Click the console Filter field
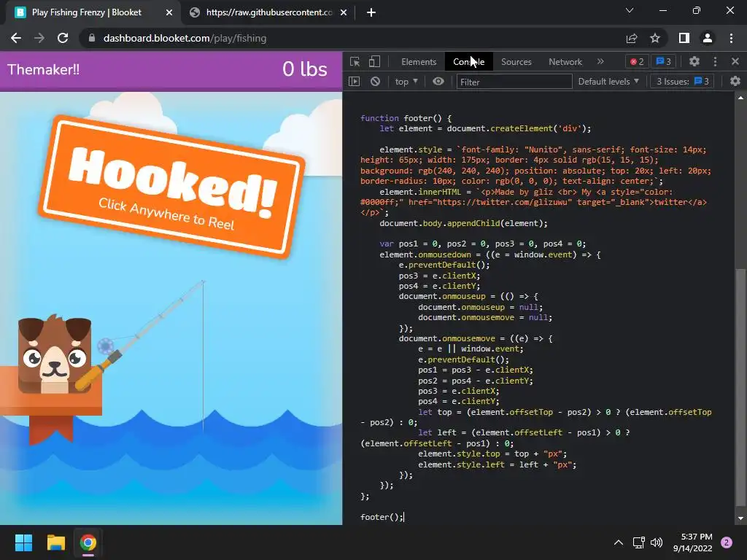This screenshot has width=747, height=560. coord(514,82)
